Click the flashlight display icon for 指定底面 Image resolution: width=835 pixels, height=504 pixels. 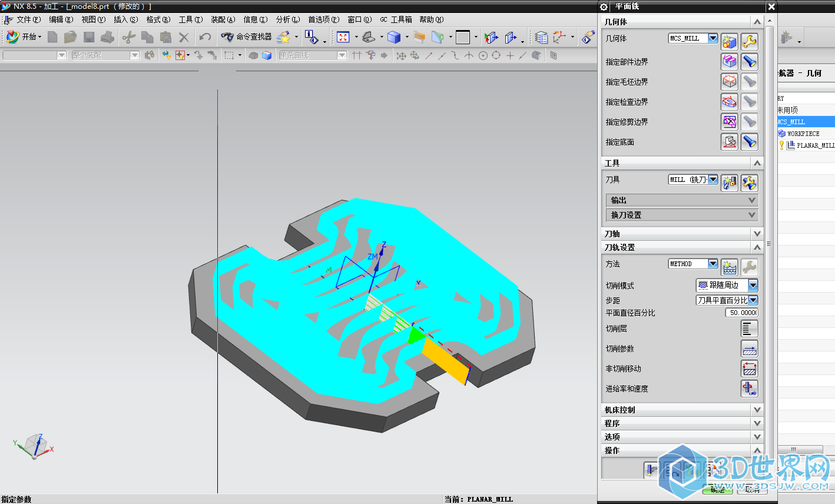click(x=749, y=141)
